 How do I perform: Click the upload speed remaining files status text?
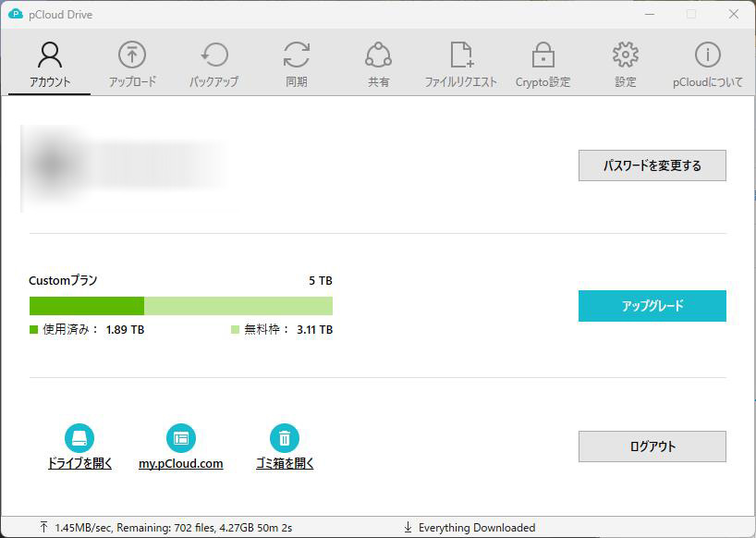[174, 528]
